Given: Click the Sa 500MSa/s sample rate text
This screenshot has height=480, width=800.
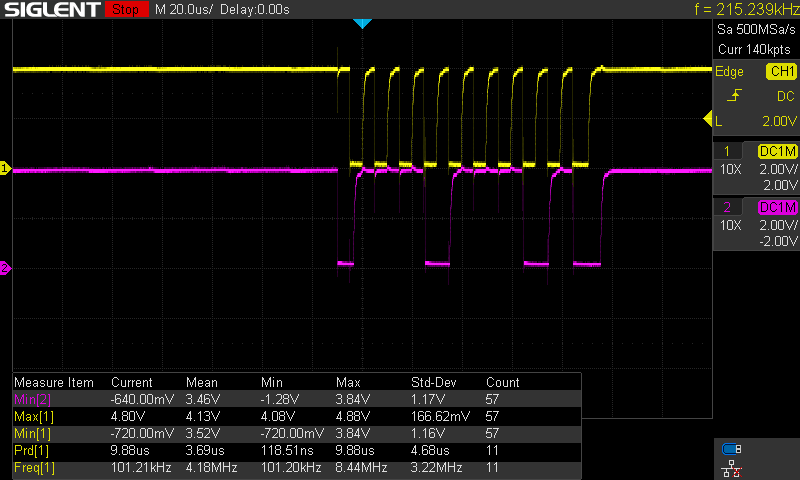Looking at the screenshot, I should [756, 30].
